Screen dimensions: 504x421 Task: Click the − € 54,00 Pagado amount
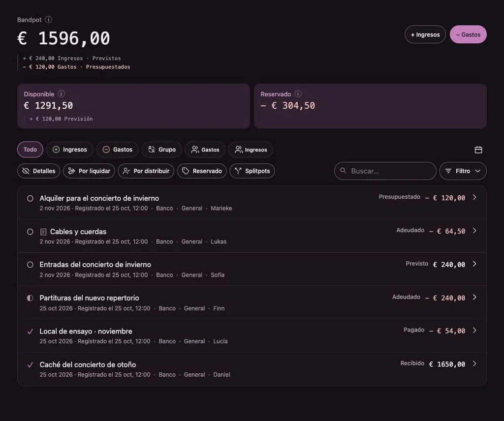point(447,331)
